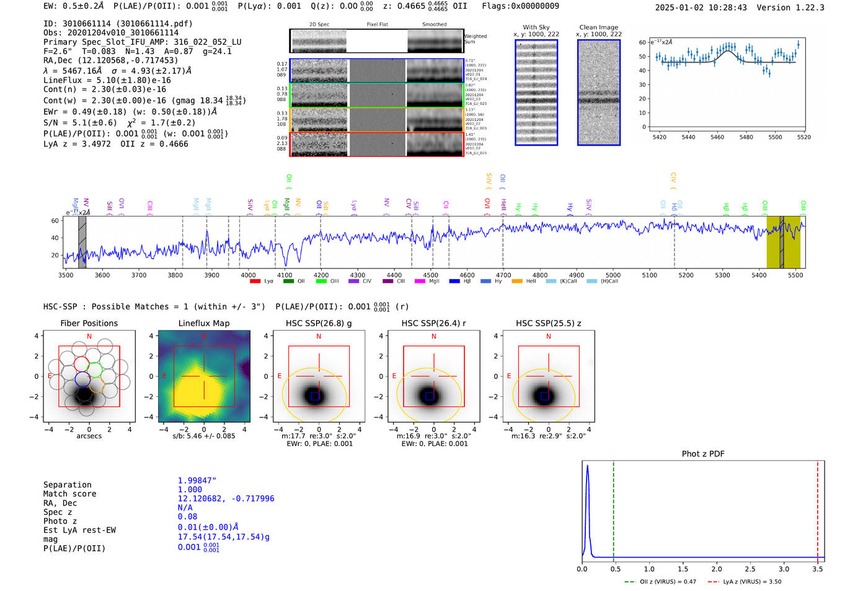Click the gray hatched band near 3550 Å

click(x=82, y=242)
